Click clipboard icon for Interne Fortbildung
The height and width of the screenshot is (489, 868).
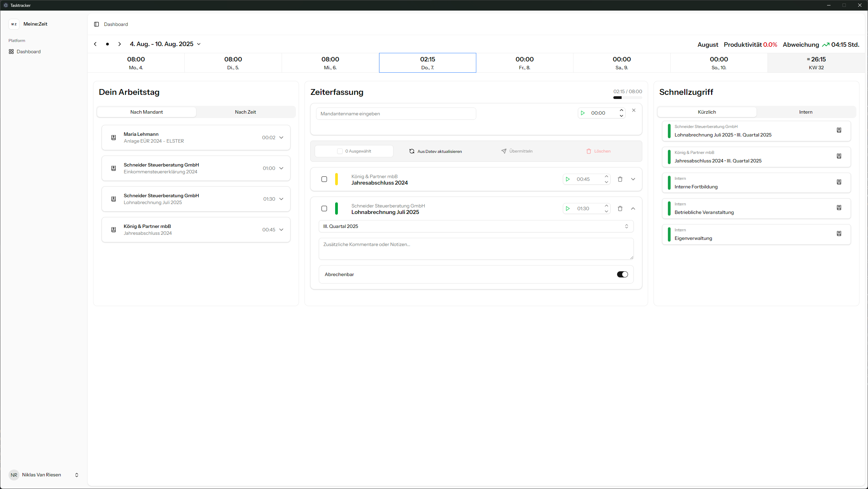[839, 182]
